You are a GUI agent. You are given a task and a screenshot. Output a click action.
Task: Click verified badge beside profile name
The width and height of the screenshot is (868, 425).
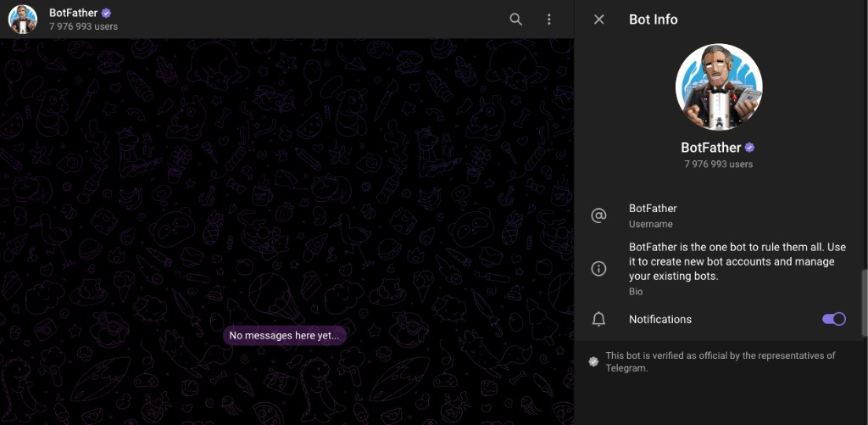point(749,148)
